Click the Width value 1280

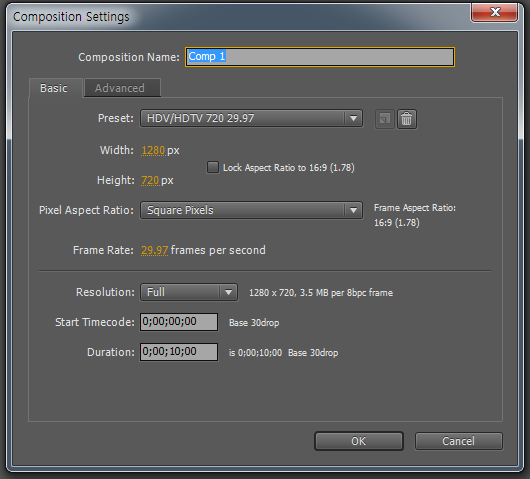coord(153,150)
